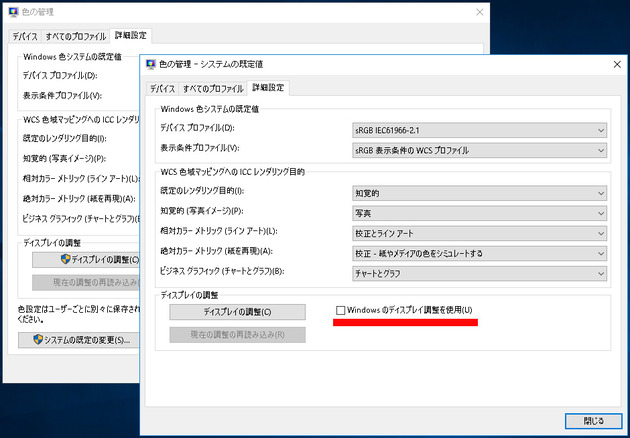Click the 閉じる button
This screenshot has width=630, height=438.
(x=593, y=421)
